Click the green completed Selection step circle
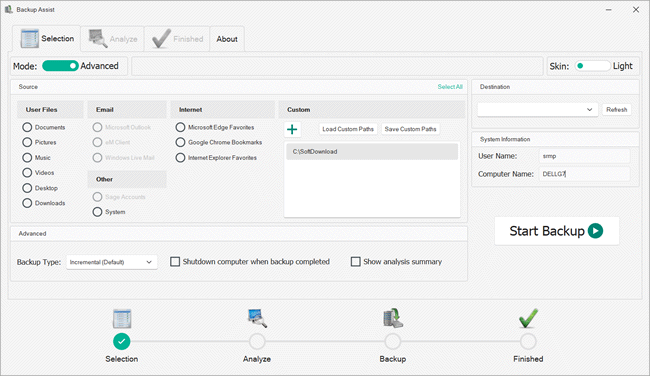 tap(121, 342)
